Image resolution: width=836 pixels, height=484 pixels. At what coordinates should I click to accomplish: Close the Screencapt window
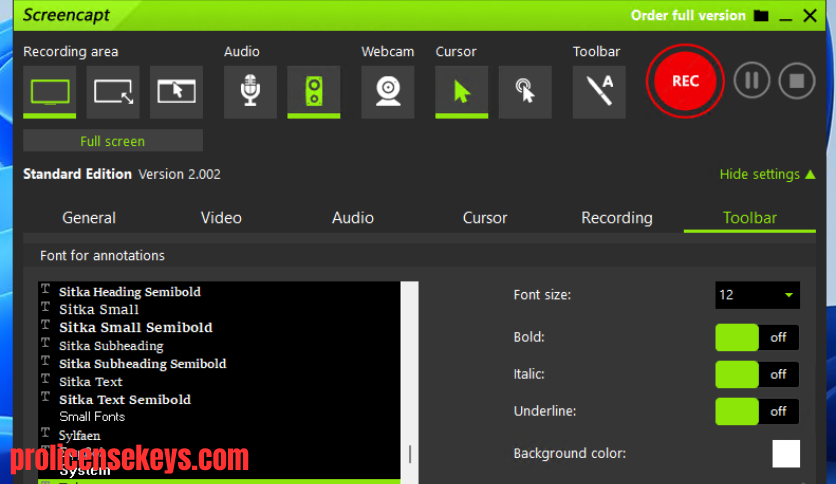(810, 16)
